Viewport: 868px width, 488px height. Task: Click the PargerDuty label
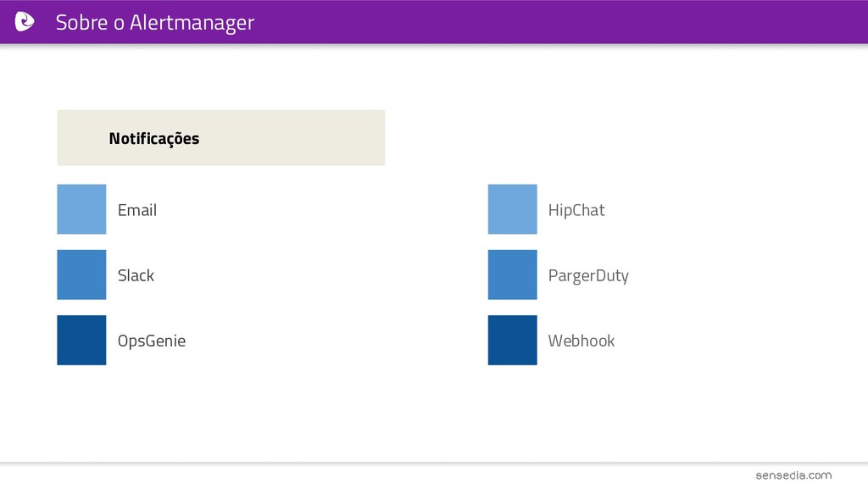588,276
